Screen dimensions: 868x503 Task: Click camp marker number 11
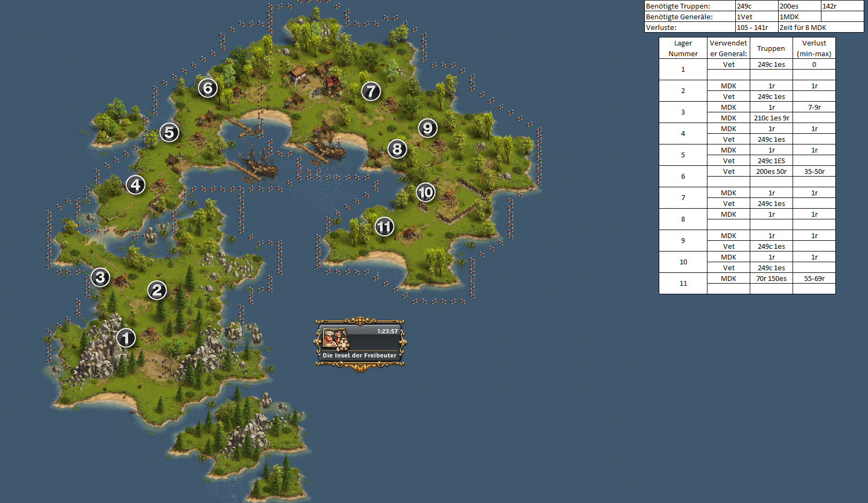coord(384,227)
